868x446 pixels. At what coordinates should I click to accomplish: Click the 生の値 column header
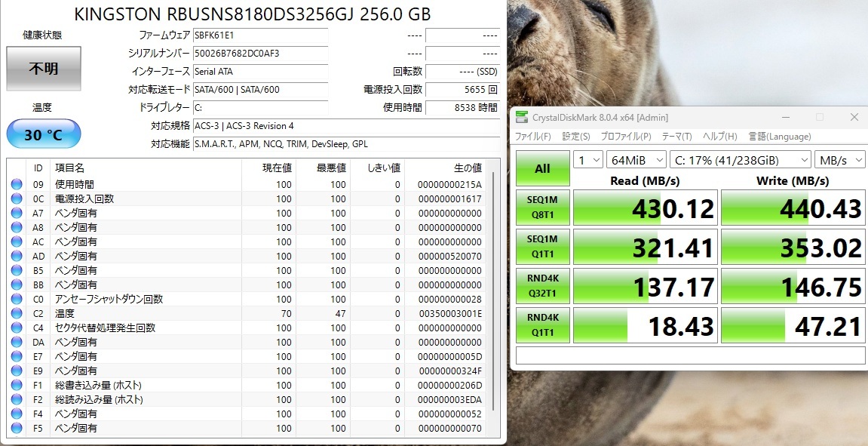pyautogui.click(x=445, y=168)
